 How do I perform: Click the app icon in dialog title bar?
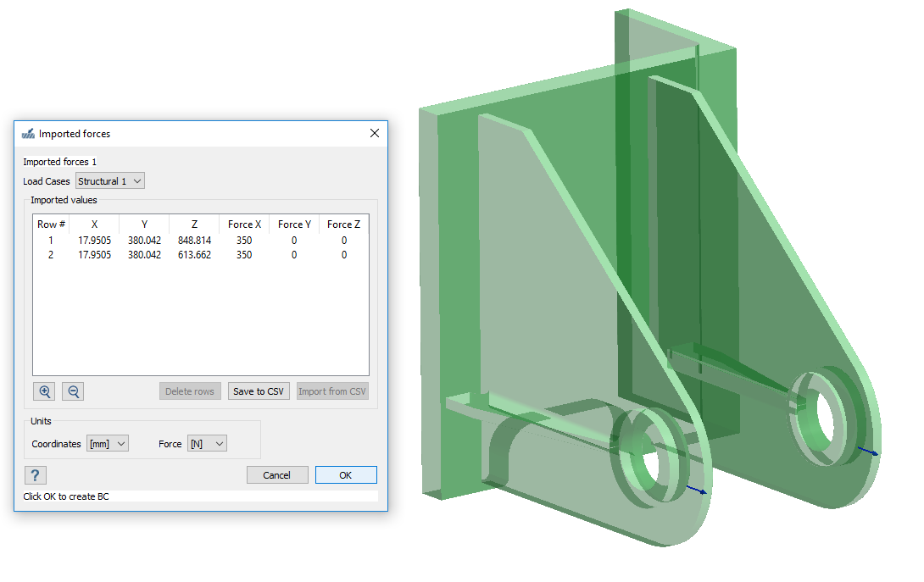coord(28,134)
